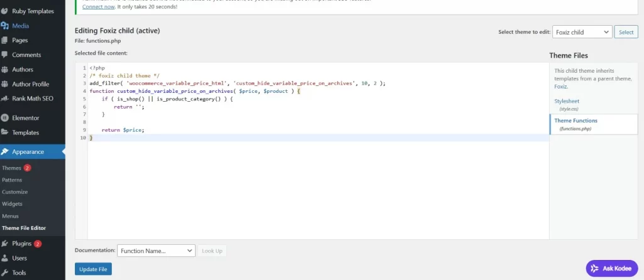Viewport: 644px width, 280px height.
Task: Click the Rank Math SEO icon
Action: (x=6, y=99)
